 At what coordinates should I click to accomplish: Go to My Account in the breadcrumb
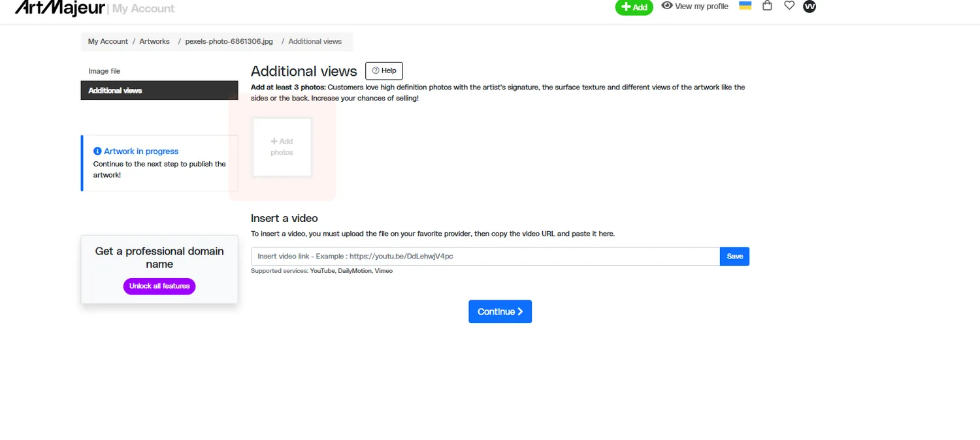108,41
